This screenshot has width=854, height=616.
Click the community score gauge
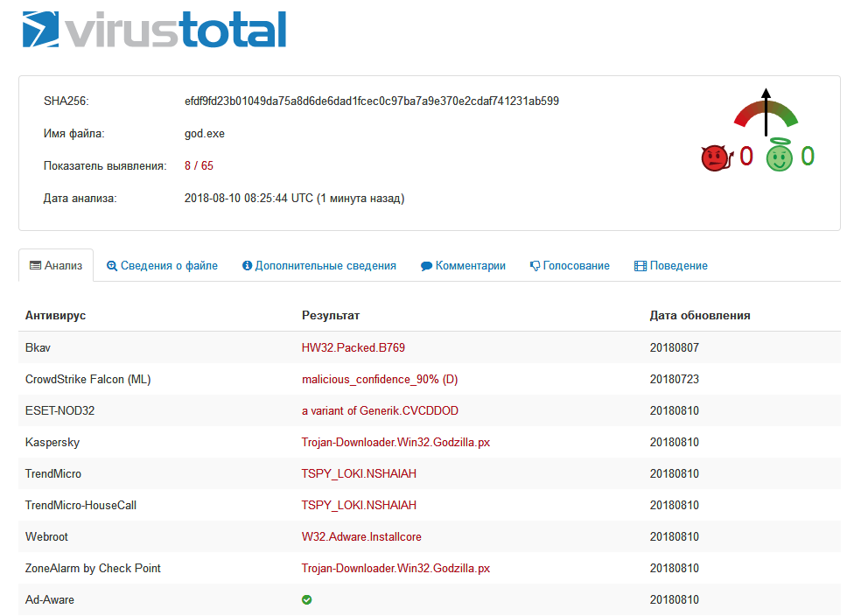(x=766, y=113)
